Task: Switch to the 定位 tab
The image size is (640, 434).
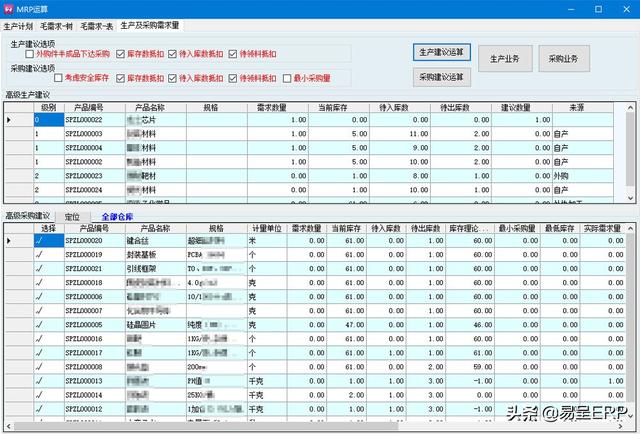Action: (72, 216)
